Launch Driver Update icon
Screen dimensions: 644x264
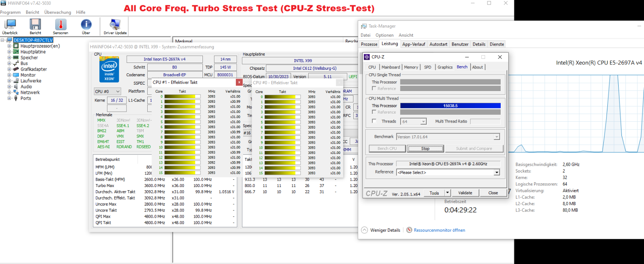point(115,25)
